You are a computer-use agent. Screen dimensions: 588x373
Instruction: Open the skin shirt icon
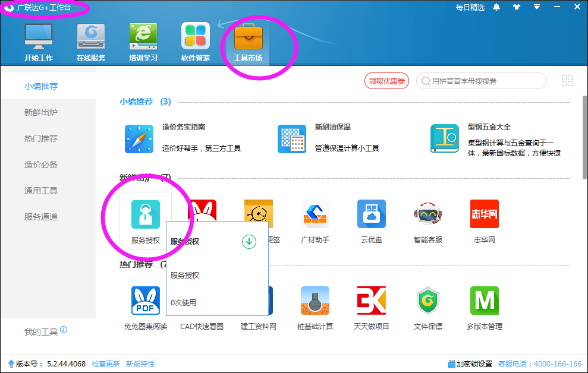point(517,7)
